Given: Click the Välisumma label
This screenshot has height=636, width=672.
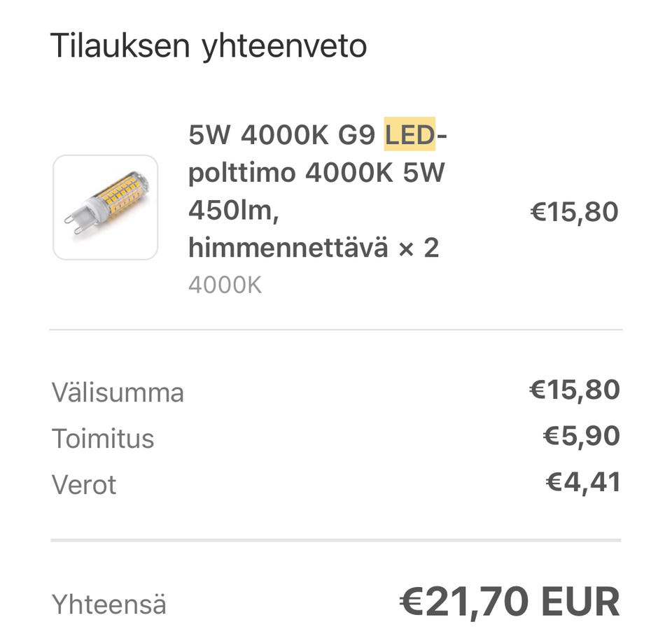Looking at the screenshot, I should click(118, 393).
